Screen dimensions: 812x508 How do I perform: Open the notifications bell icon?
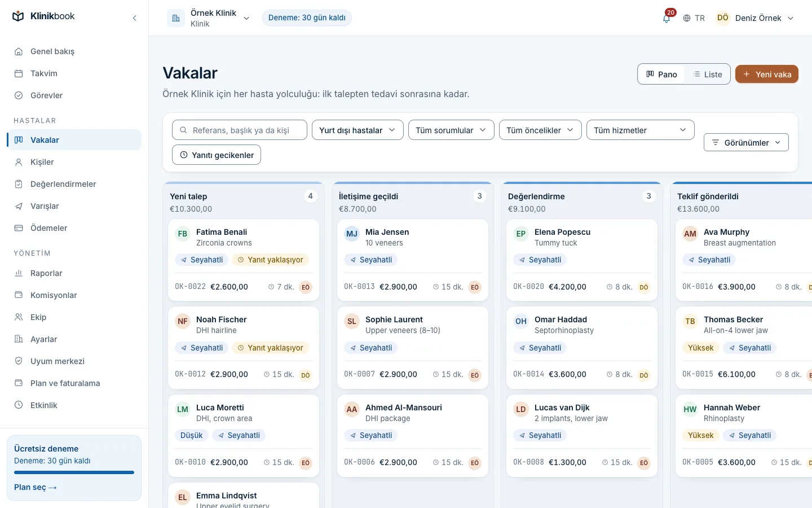pyautogui.click(x=667, y=18)
